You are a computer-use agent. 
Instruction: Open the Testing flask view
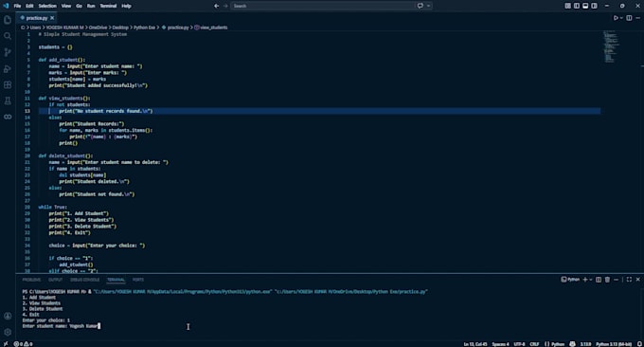coord(8,100)
